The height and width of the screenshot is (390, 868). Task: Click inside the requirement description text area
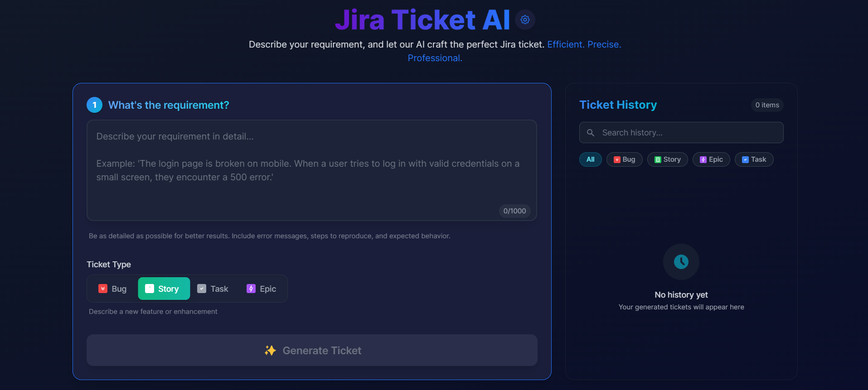[x=311, y=170]
